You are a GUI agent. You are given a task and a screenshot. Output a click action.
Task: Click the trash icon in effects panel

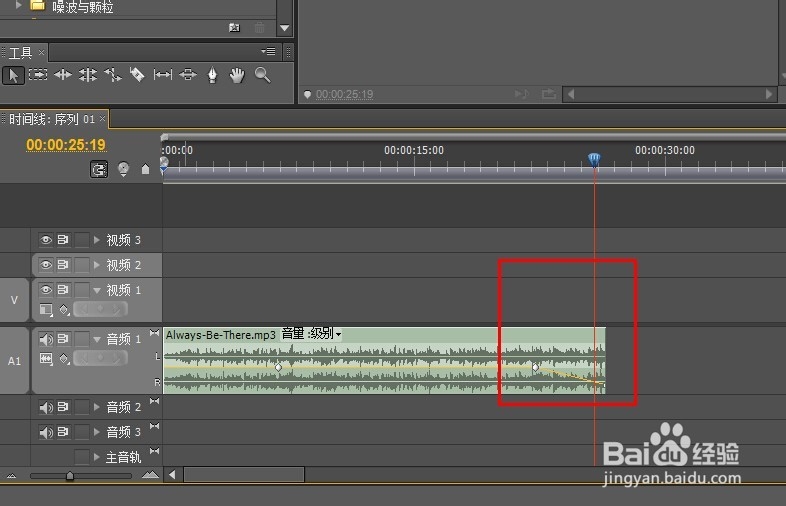259,28
